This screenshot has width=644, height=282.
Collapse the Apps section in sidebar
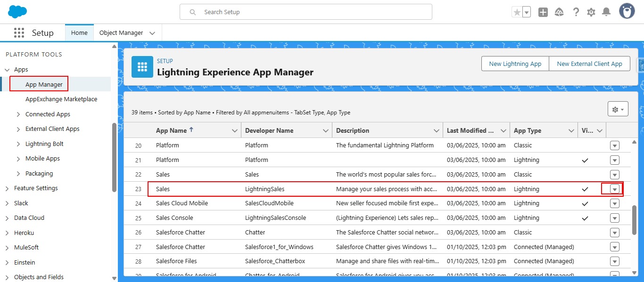coord(7,70)
